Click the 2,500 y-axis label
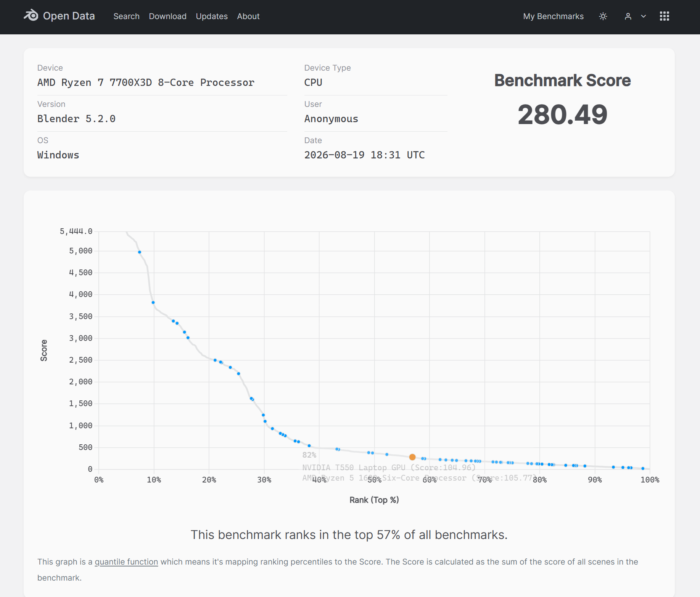The width and height of the screenshot is (700, 597). [x=80, y=360]
